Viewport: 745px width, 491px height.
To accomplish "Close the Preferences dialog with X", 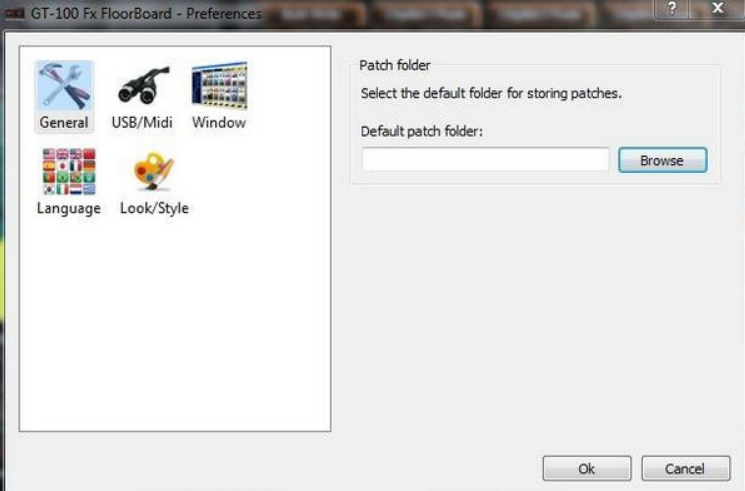I will tap(718, 9).
